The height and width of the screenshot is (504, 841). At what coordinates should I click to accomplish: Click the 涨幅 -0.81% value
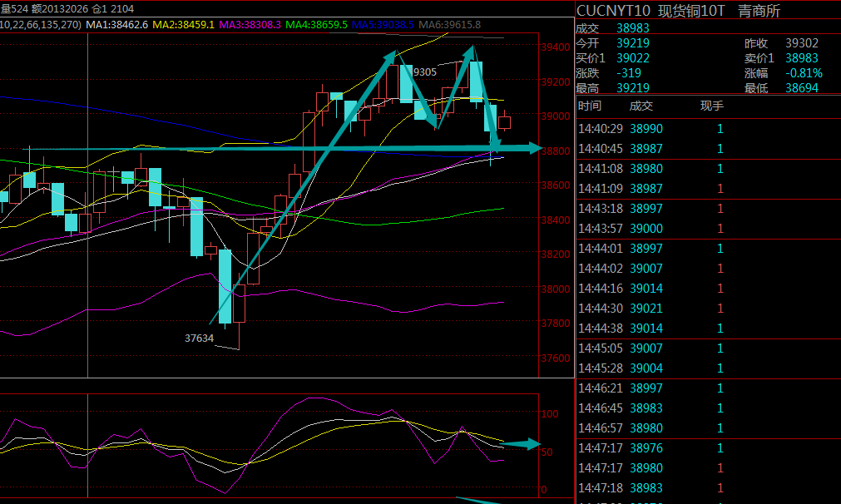[804, 73]
